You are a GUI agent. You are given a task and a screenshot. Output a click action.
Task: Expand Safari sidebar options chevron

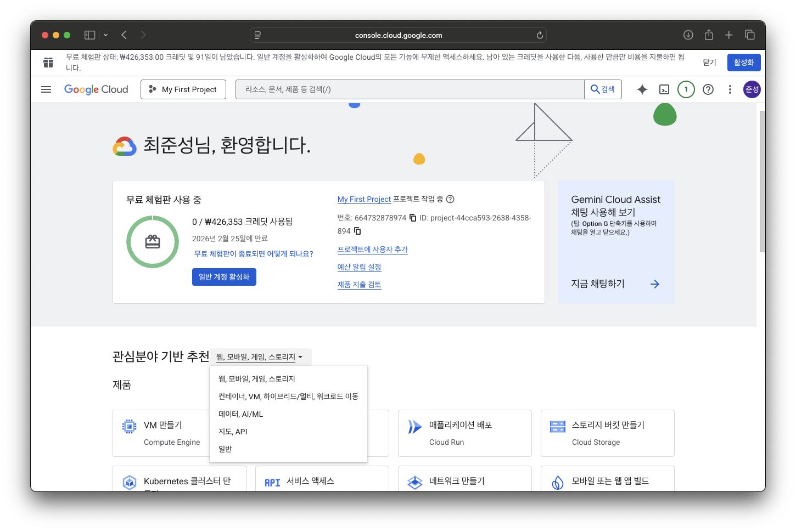pos(105,35)
